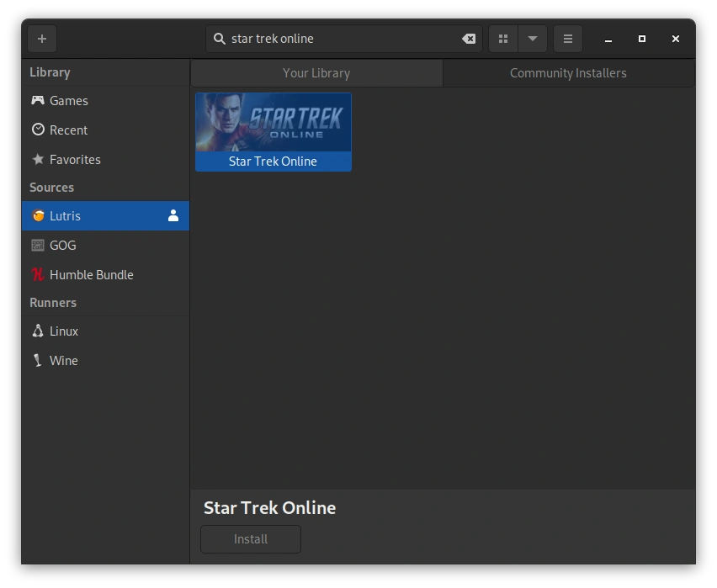Close the Lutris window
The width and height of the screenshot is (717, 588).
[x=676, y=39]
